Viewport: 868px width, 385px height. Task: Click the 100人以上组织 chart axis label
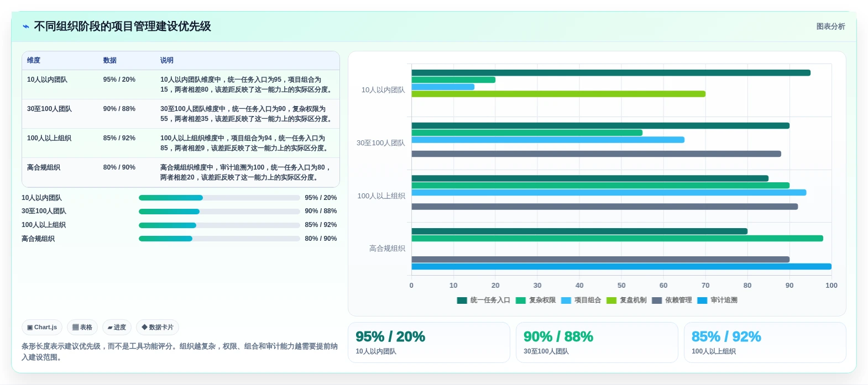(381, 196)
